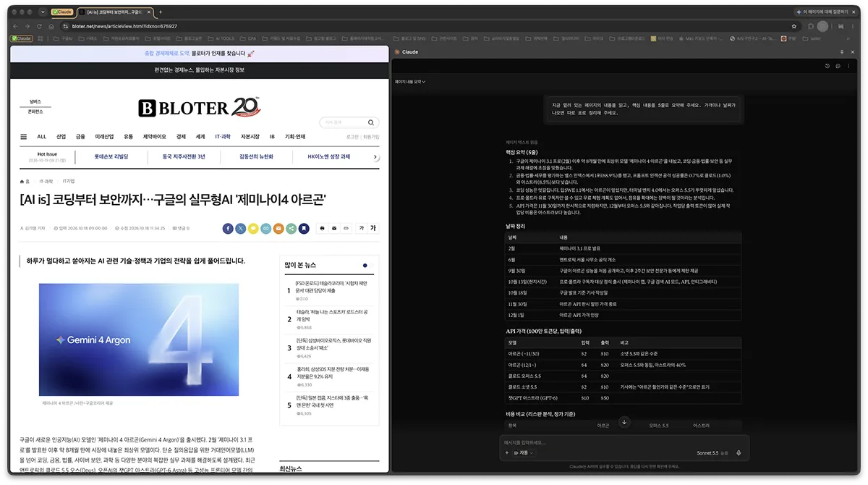Pin the Claude side panel
The height and width of the screenshot is (485, 868).
coord(841,52)
